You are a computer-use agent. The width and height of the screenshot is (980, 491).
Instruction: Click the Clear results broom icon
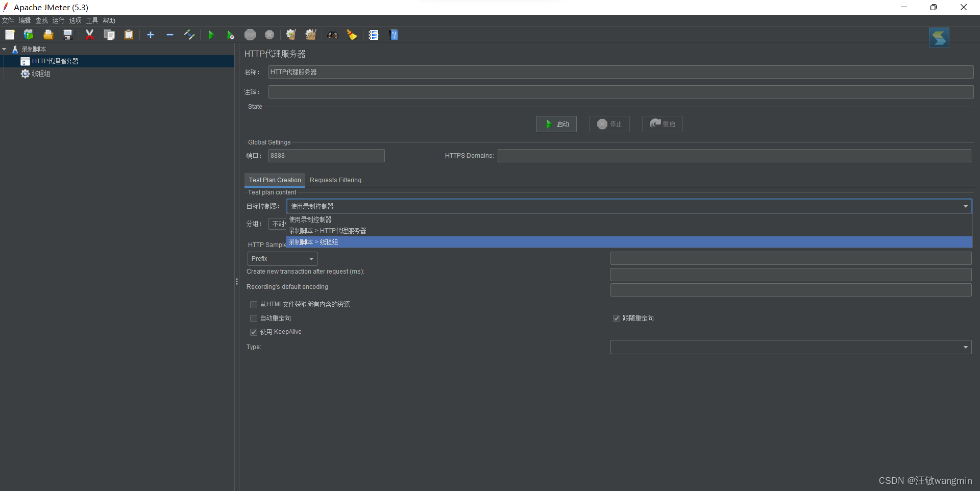(x=291, y=35)
